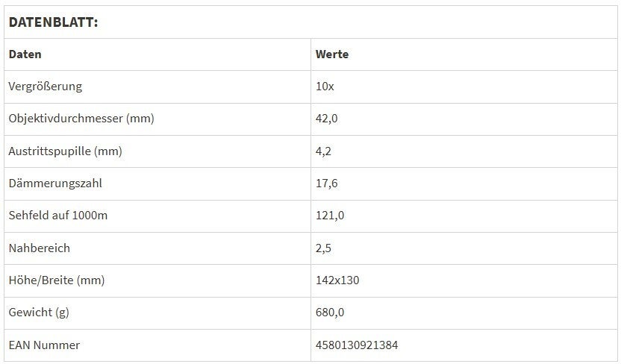The height and width of the screenshot is (364, 621).
Task: Select the 4,2 value cell
Action: pyautogui.click(x=323, y=151)
